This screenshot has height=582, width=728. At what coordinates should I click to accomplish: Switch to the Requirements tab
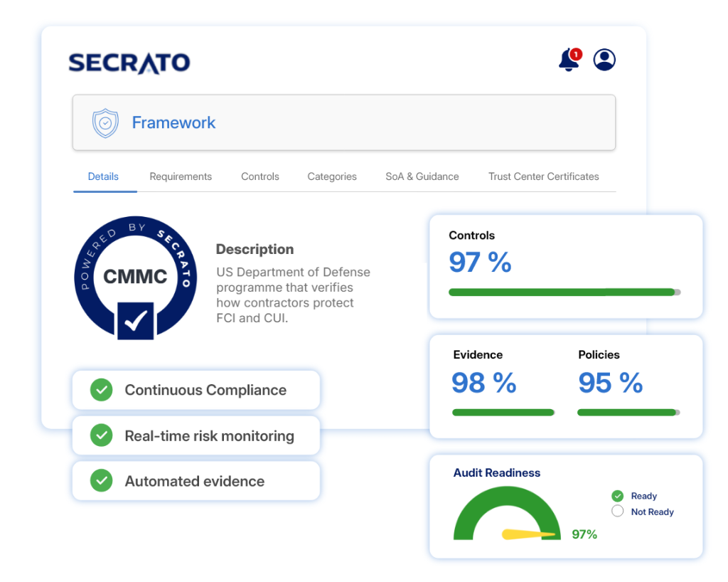coord(181,176)
